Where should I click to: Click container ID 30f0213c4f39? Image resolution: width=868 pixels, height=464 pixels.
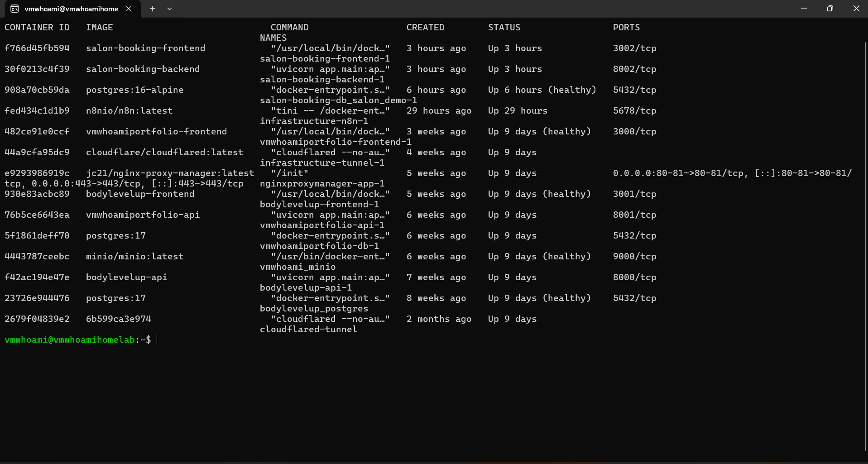point(37,69)
